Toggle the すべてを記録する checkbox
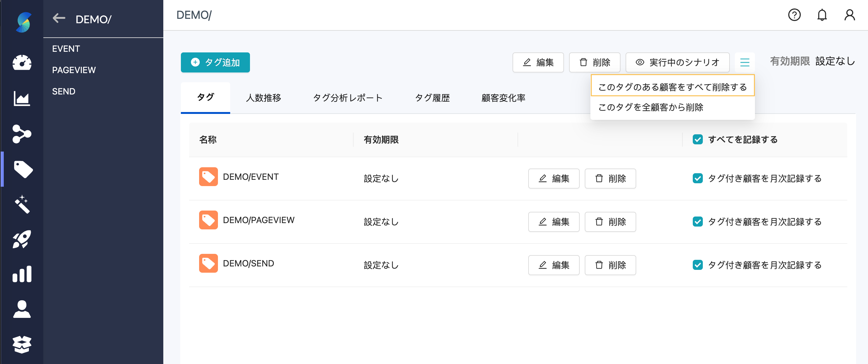 (x=697, y=139)
